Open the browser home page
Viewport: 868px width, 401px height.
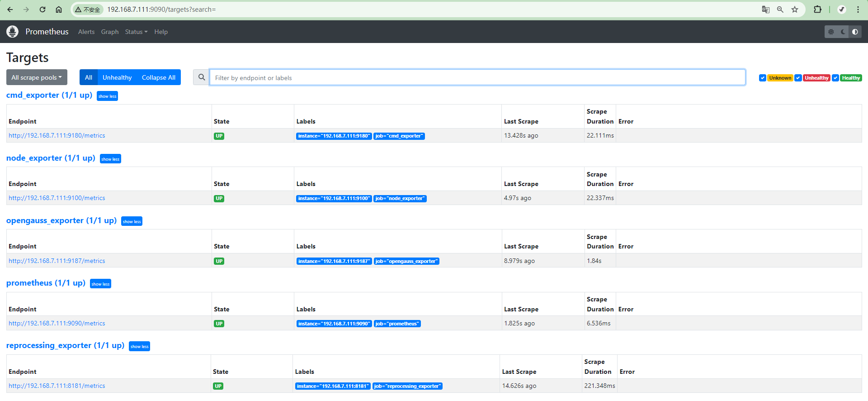(59, 10)
